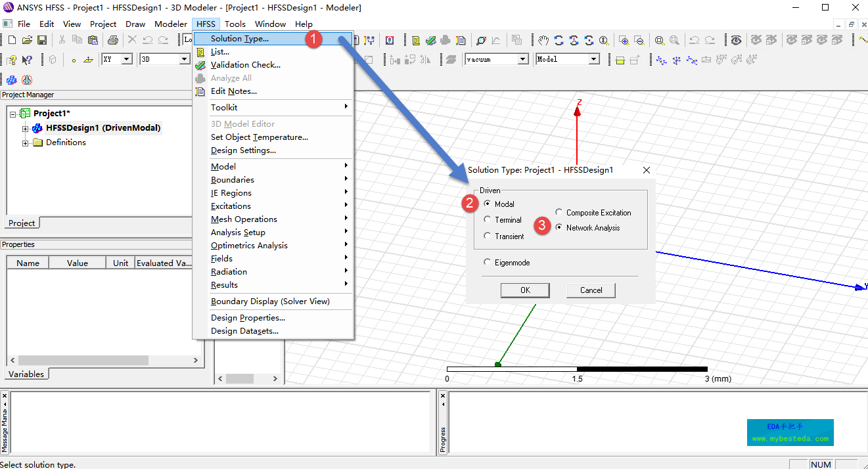Enable the Composite Excitation option

[559, 213]
